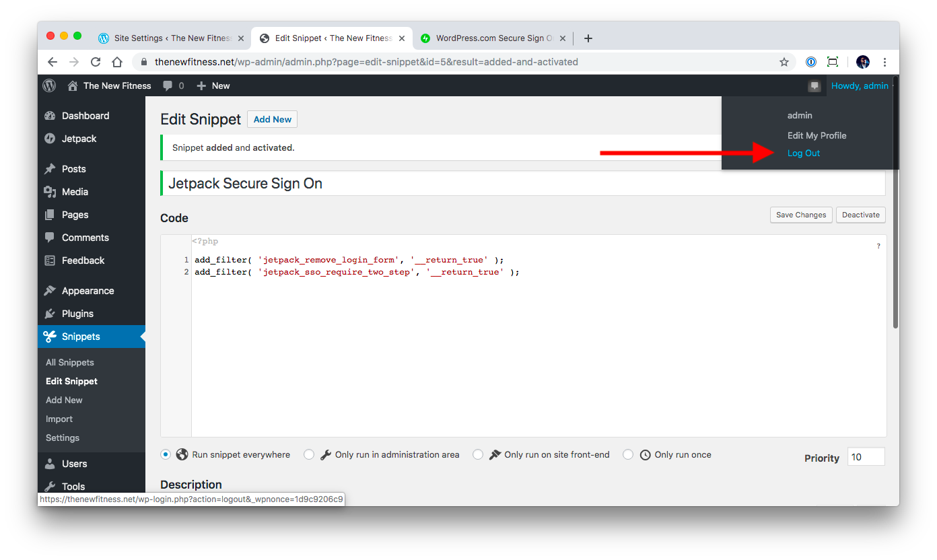Open a new browser tab
The image size is (937, 560).
(x=588, y=38)
